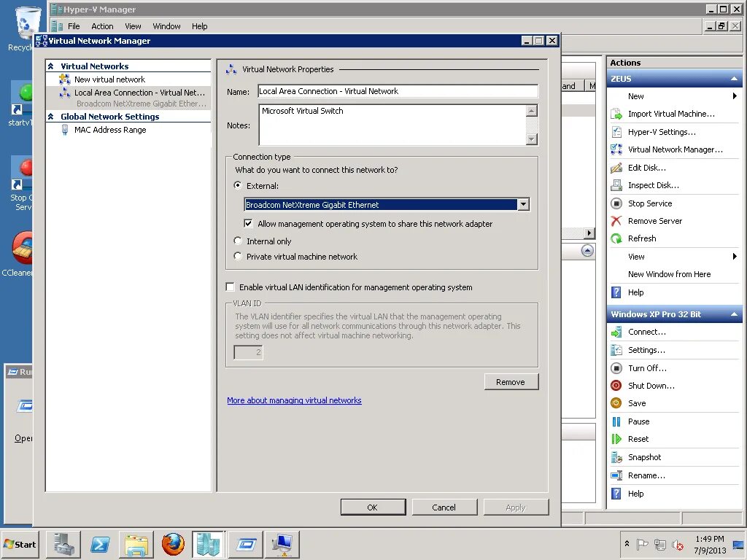Show hidden system tray icons
This screenshot has height=560, width=747.
(627, 544)
